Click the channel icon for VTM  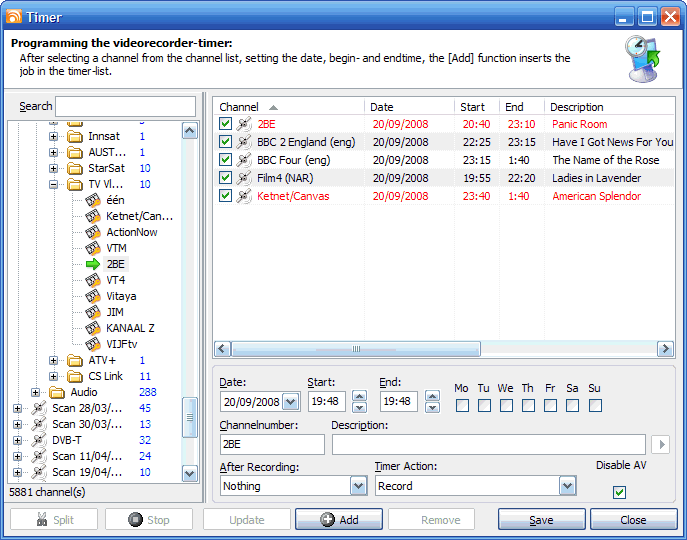point(93,248)
